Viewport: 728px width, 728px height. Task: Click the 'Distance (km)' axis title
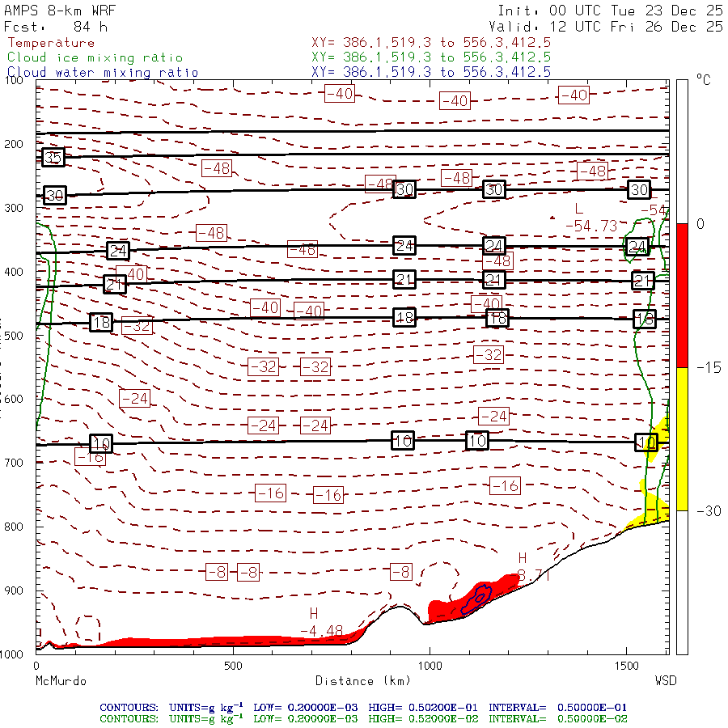coord(363,681)
